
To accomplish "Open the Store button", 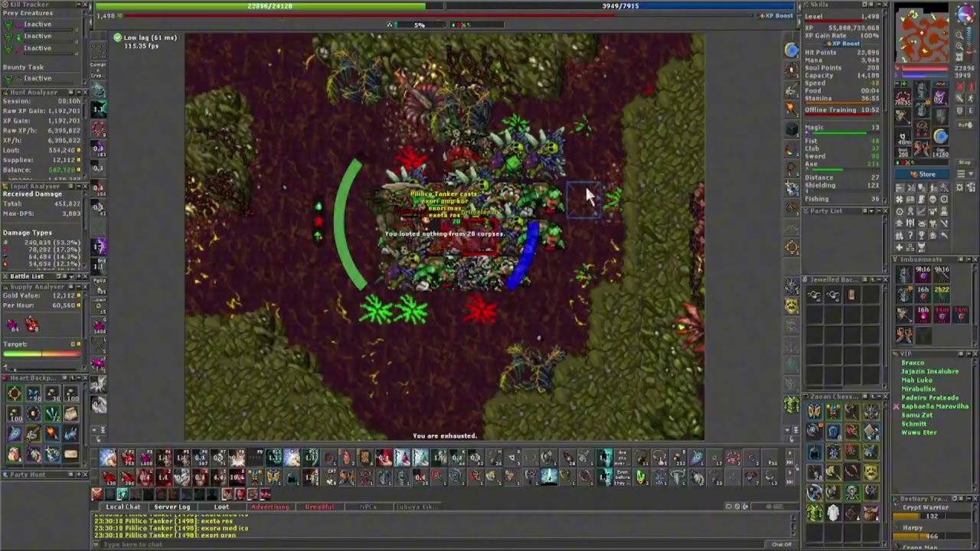I will (923, 174).
